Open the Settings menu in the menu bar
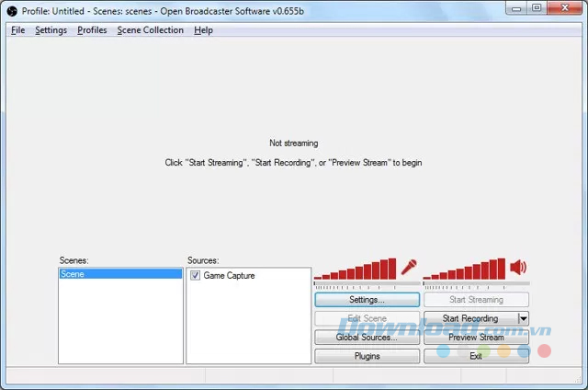The width and height of the screenshot is (588, 390). 51,30
